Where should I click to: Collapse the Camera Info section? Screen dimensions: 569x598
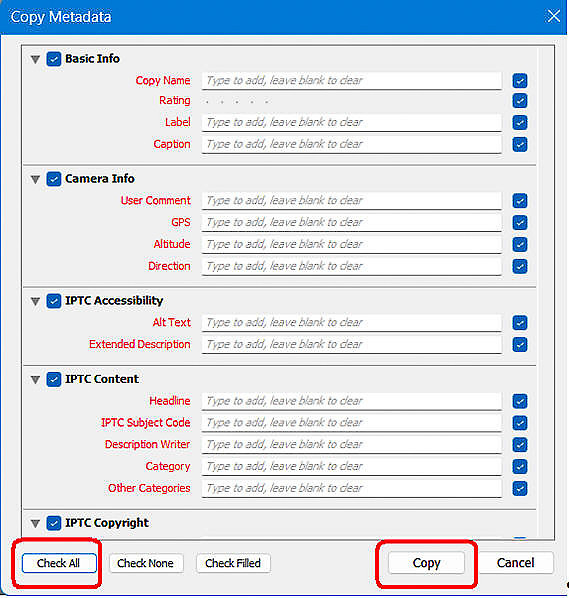(35, 179)
